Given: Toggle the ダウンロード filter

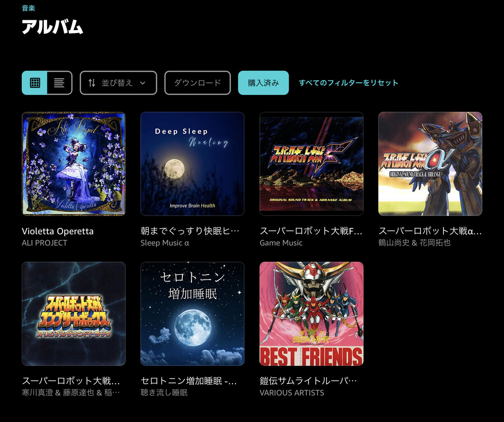Looking at the screenshot, I should coord(197,83).
